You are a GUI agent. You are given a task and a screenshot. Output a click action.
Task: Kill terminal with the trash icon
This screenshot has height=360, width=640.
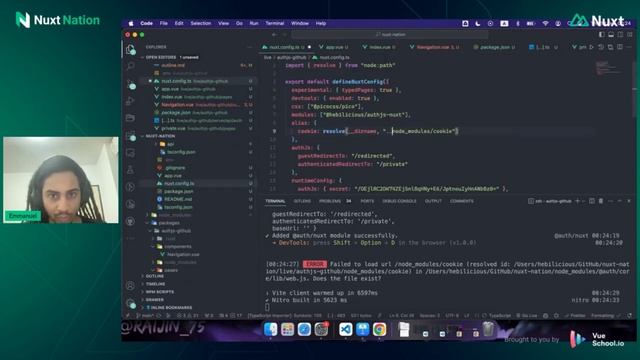[601, 201]
